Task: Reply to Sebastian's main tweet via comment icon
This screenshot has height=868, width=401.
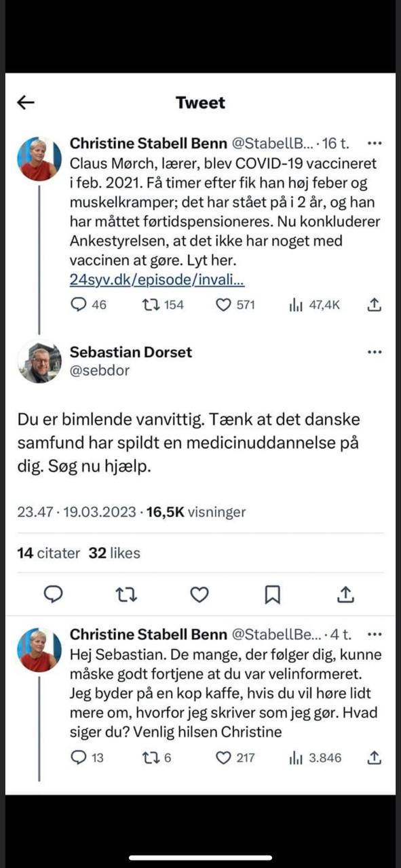Action: coord(54,595)
